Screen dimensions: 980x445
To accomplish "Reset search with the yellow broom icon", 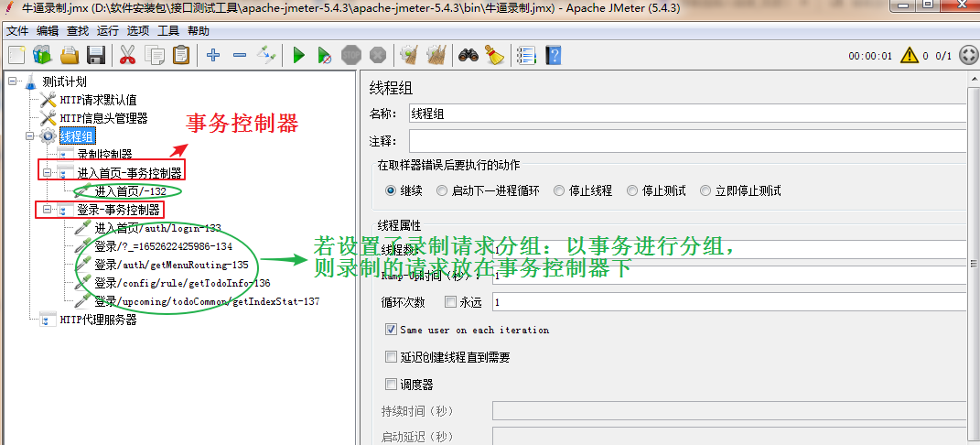I will pos(495,55).
